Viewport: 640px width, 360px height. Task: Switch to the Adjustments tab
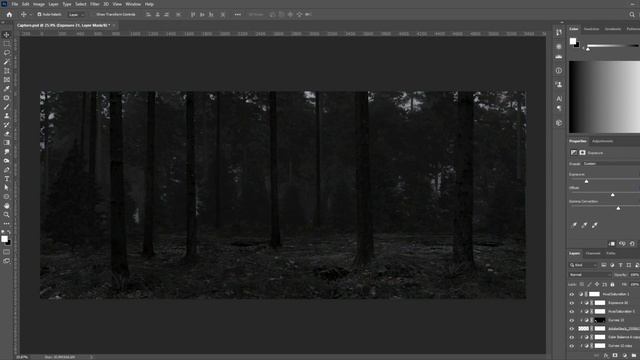pos(602,141)
